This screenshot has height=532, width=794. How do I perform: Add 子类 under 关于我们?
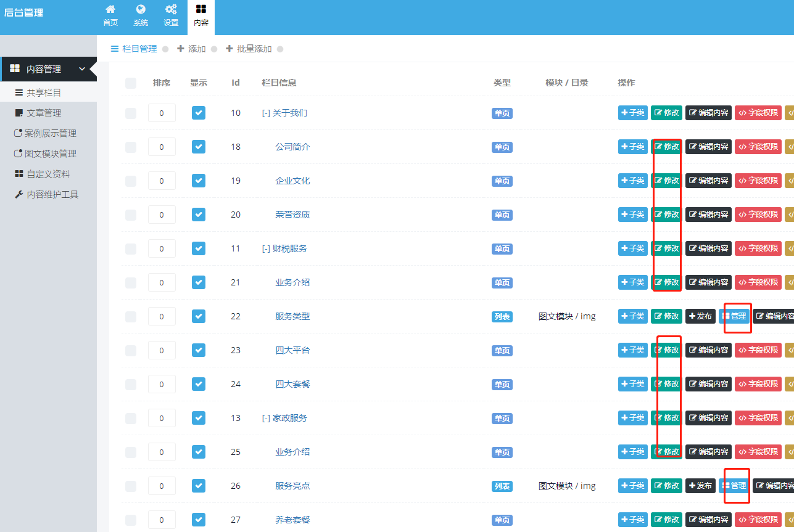pos(633,113)
